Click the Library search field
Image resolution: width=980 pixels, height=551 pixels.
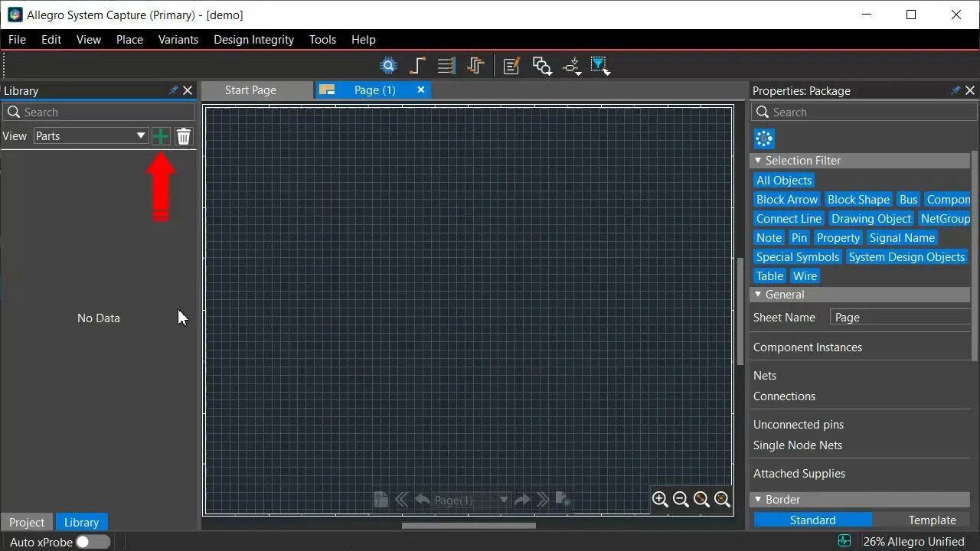click(x=99, y=112)
